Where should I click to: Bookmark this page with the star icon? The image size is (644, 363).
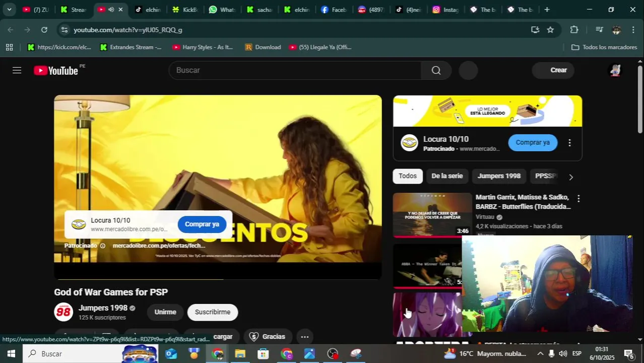pyautogui.click(x=550, y=30)
